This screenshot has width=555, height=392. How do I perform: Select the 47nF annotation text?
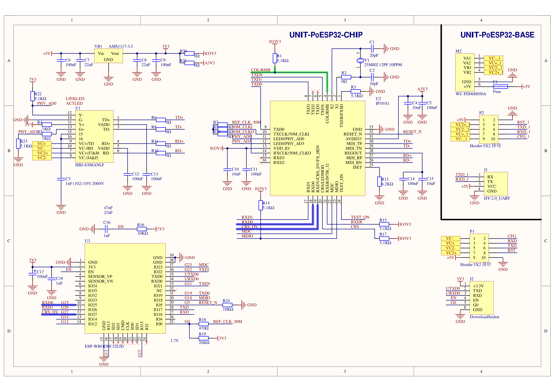pos(108,208)
